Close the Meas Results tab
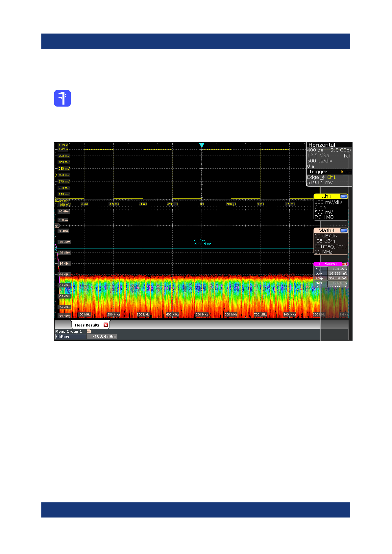392x554 pixels. 106,325
